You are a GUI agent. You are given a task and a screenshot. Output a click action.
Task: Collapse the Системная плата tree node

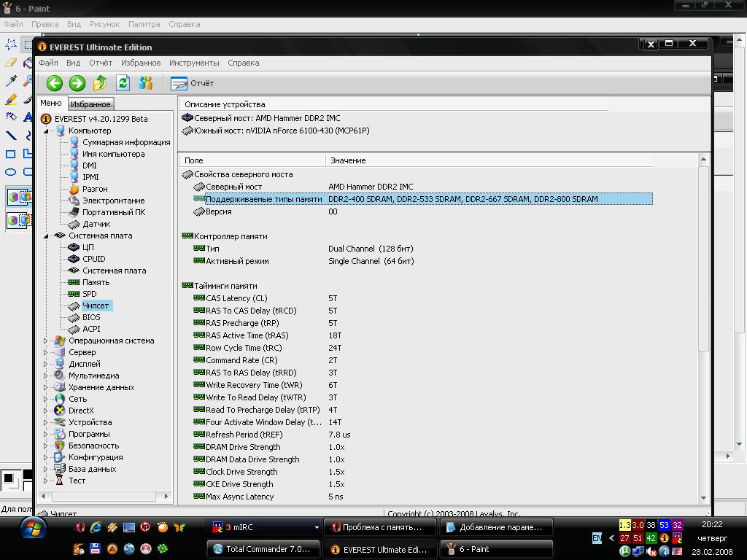46,236
